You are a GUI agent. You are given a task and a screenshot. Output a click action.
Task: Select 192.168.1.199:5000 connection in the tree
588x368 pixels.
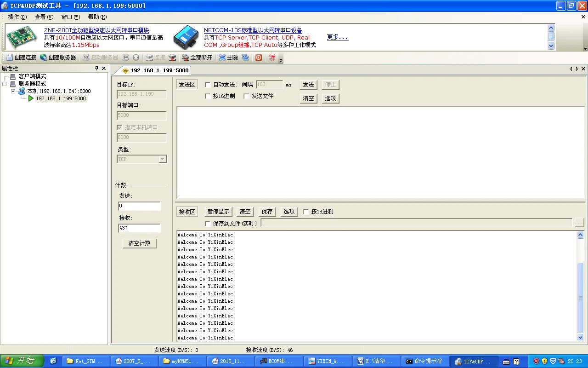pos(61,98)
